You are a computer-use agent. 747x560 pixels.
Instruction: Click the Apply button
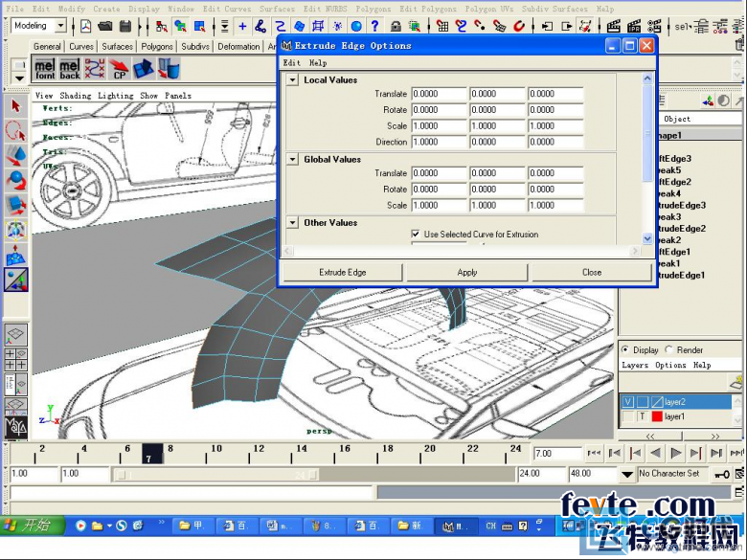[x=467, y=273]
